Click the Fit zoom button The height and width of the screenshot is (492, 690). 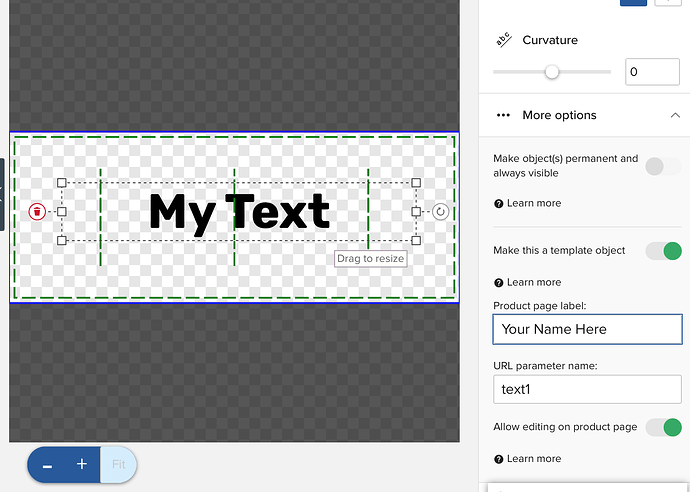[118, 464]
